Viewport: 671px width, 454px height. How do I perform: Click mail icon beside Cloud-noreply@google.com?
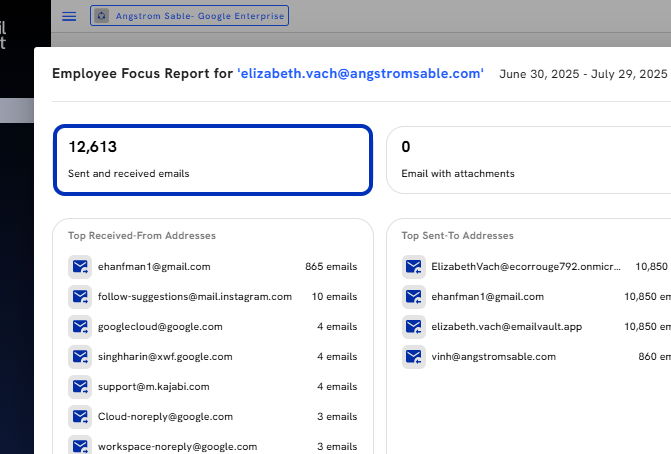pos(80,417)
